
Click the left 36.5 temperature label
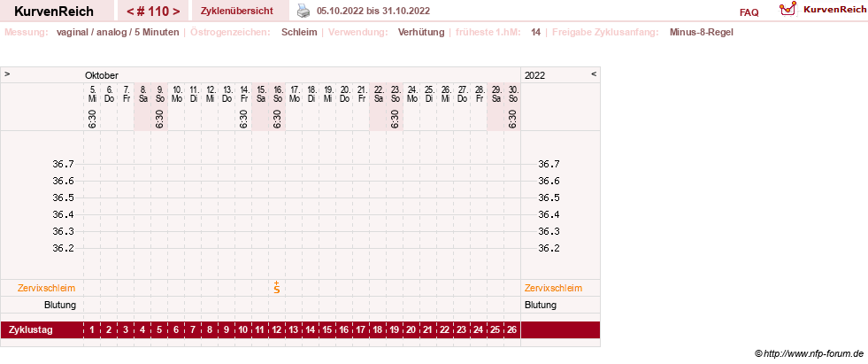63,197
